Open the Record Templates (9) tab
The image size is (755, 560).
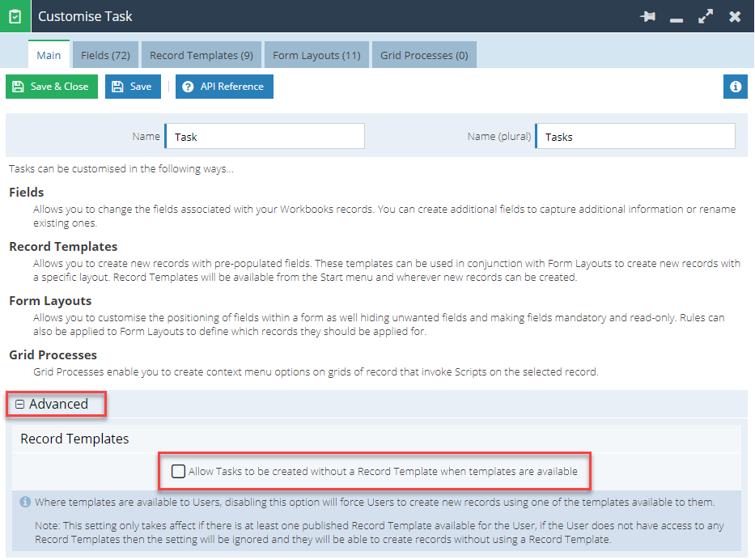tap(201, 55)
